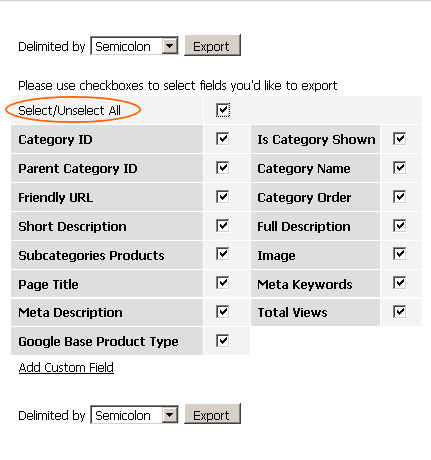The width and height of the screenshot is (431, 460).
Task: Click the top Export button
Action: tap(212, 46)
